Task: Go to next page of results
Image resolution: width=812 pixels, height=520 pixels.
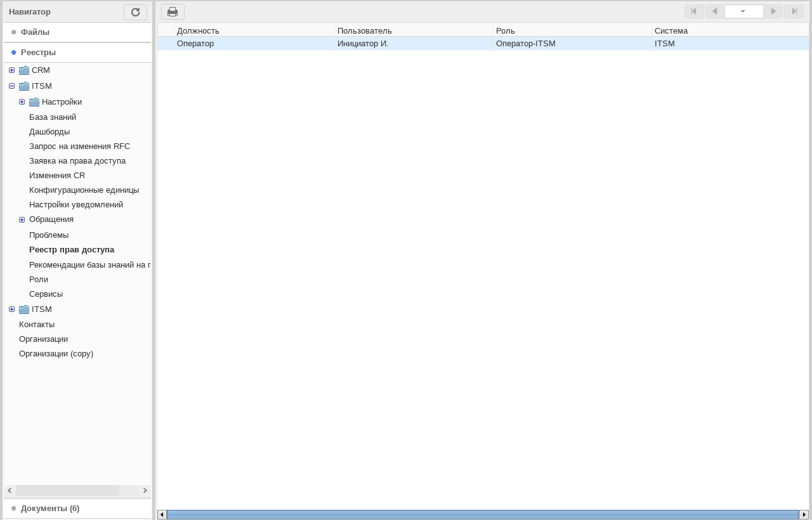Action: click(773, 11)
